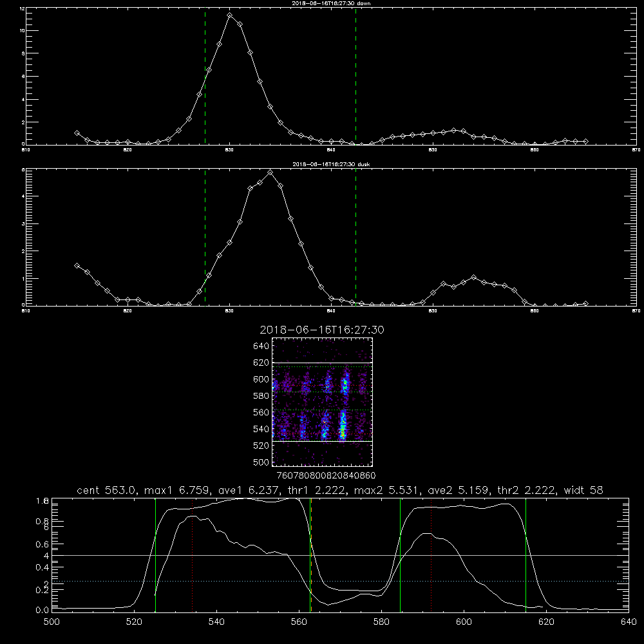Select the spectrogram image thumbnail

(x=323, y=402)
